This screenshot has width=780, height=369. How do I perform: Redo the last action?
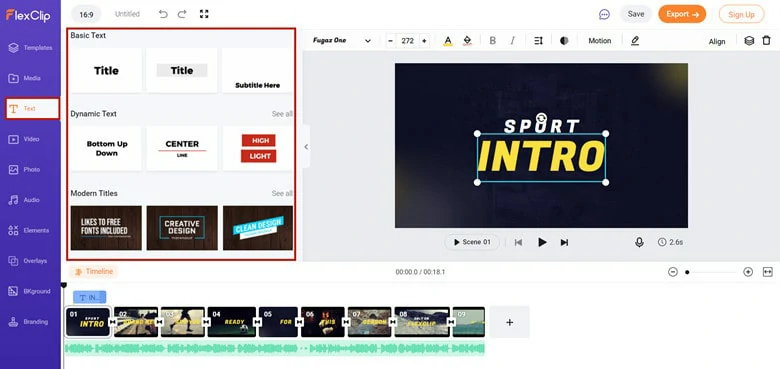tap(182, 14)
